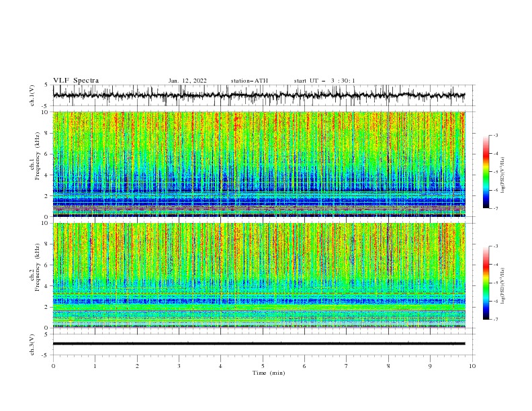Screen dimensions: 532x411
Task: Click the "start UT = 3 :30: 1" text
Action: pyautogui.click(x=324, y=81)
